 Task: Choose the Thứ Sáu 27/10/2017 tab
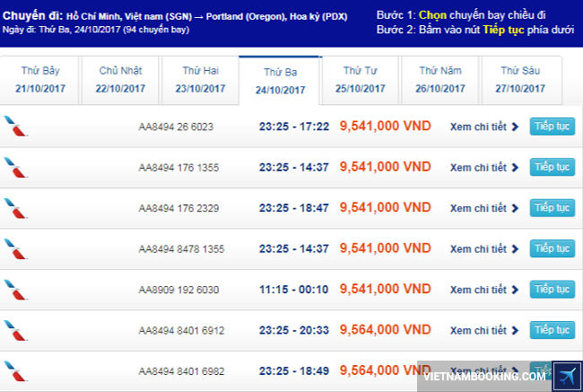point(520,81)
